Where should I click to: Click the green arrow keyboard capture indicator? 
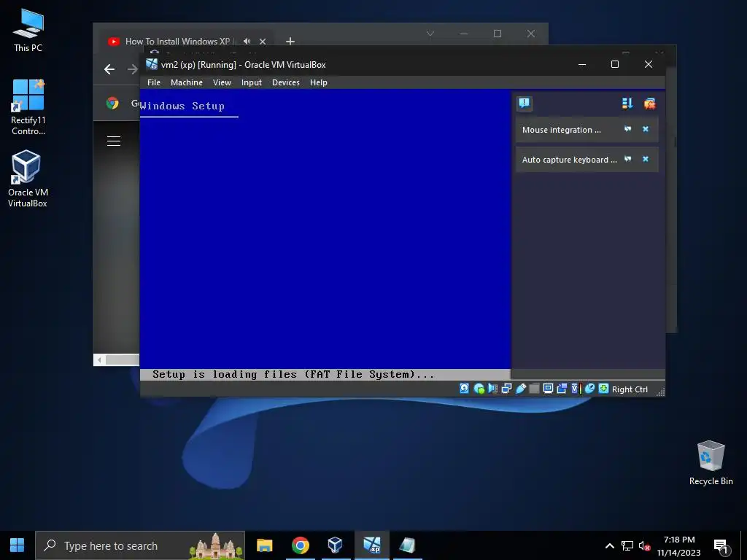(603, 389)
